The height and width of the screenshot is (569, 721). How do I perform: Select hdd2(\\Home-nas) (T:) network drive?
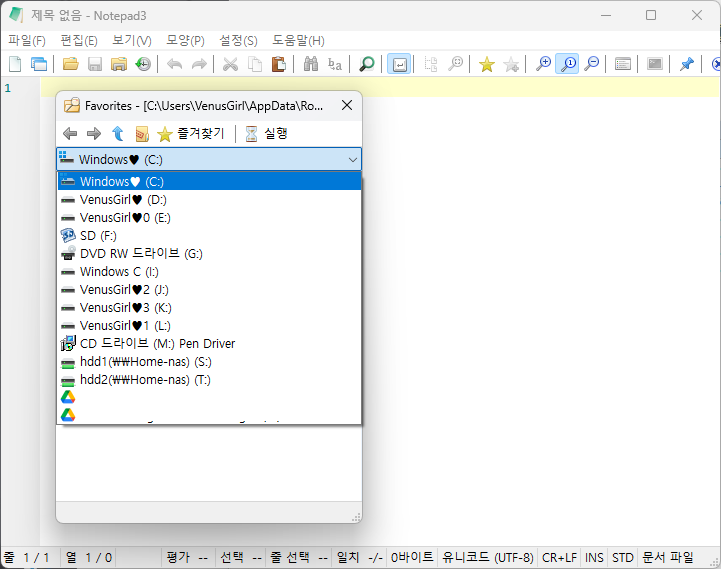click(209, 379)
